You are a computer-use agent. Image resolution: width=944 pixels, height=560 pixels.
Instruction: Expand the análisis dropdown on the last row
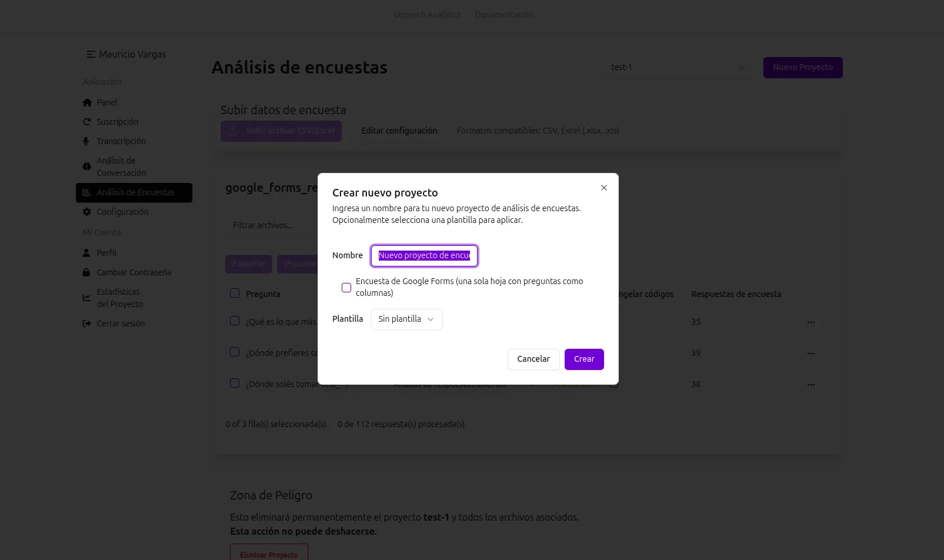point(532,384)
